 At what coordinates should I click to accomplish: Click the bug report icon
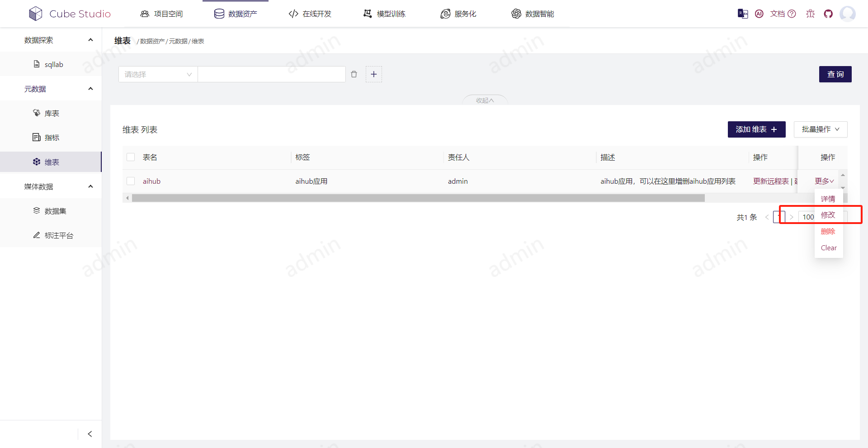click(x=810, y=14)
